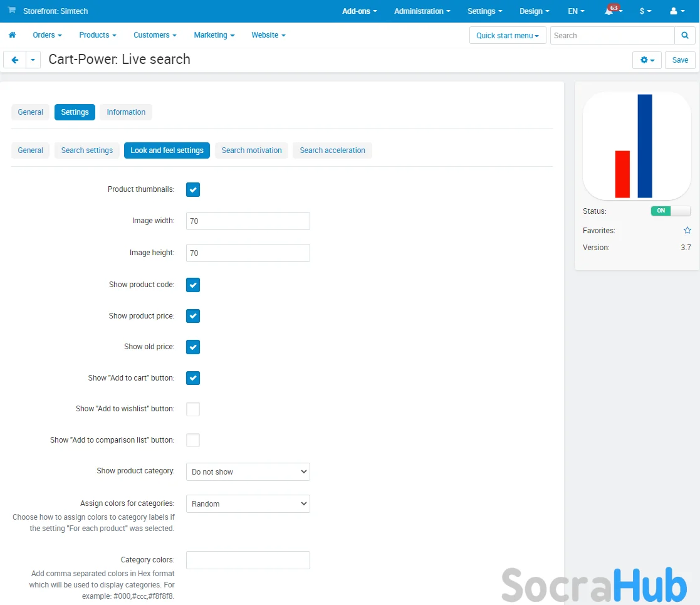Enable Show "Add to comparison list" checkbox
Image resolution: width=700 pixels, height=605 pixels.
point(193,439)
